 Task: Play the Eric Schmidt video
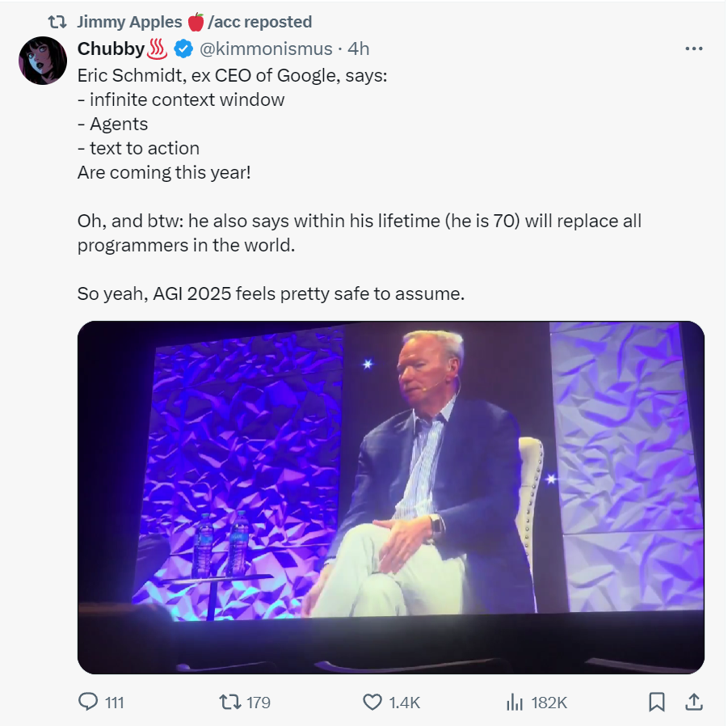point(390,497)
